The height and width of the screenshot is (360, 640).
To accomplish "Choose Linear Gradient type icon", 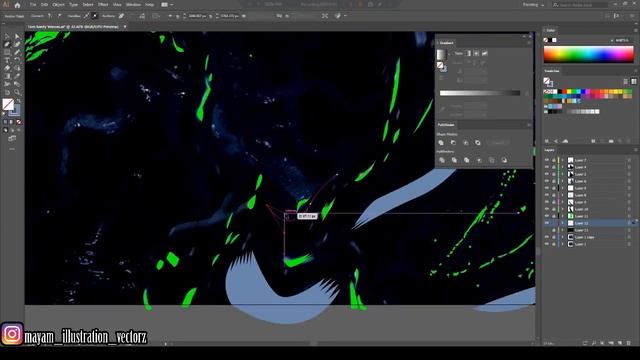I will [468, 53].
